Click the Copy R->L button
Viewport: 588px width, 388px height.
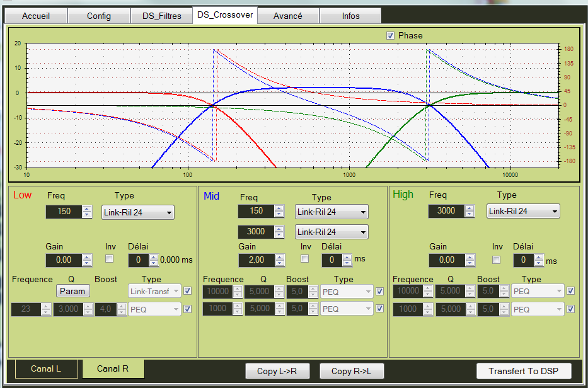coord(352,371)
